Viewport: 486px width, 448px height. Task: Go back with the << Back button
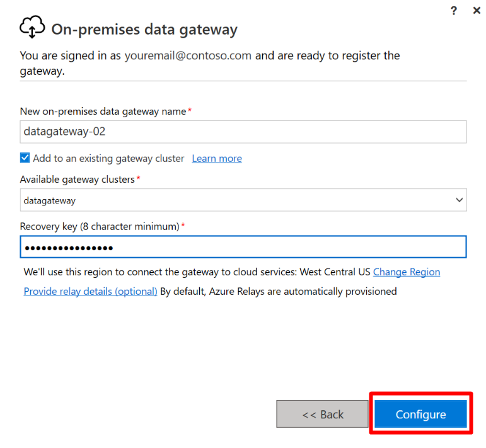322,414
